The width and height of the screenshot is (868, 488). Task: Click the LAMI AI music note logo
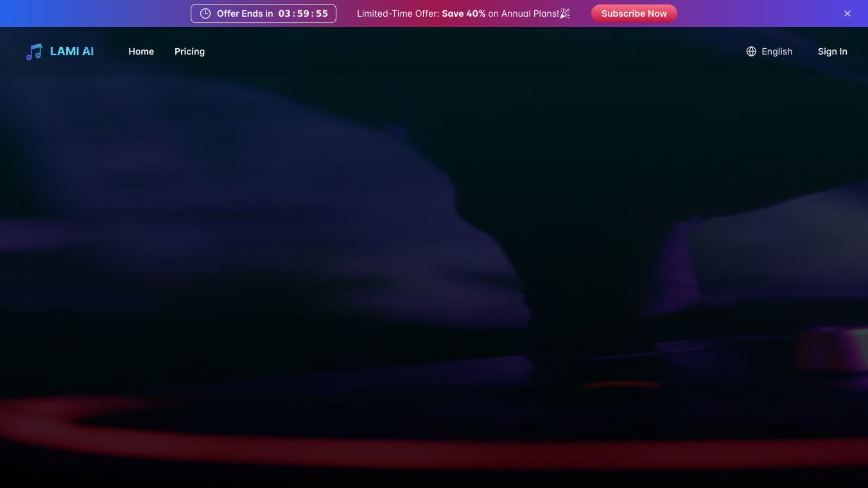pos(34,51)
